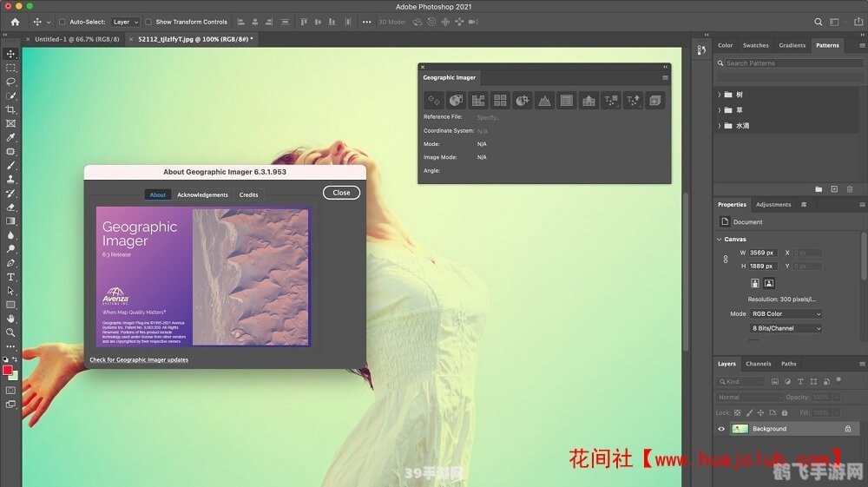Select the Hand tool
Viewport: 868px width, 487px height.
pyautogui.click(x=10, y=319)
